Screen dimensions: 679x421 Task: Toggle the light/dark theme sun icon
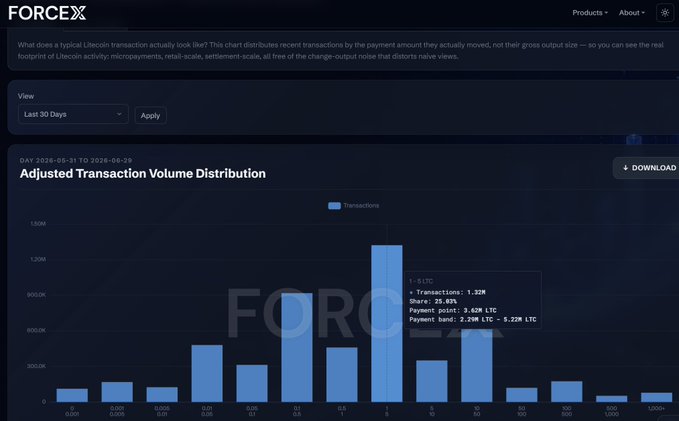(x=665, y=13)
